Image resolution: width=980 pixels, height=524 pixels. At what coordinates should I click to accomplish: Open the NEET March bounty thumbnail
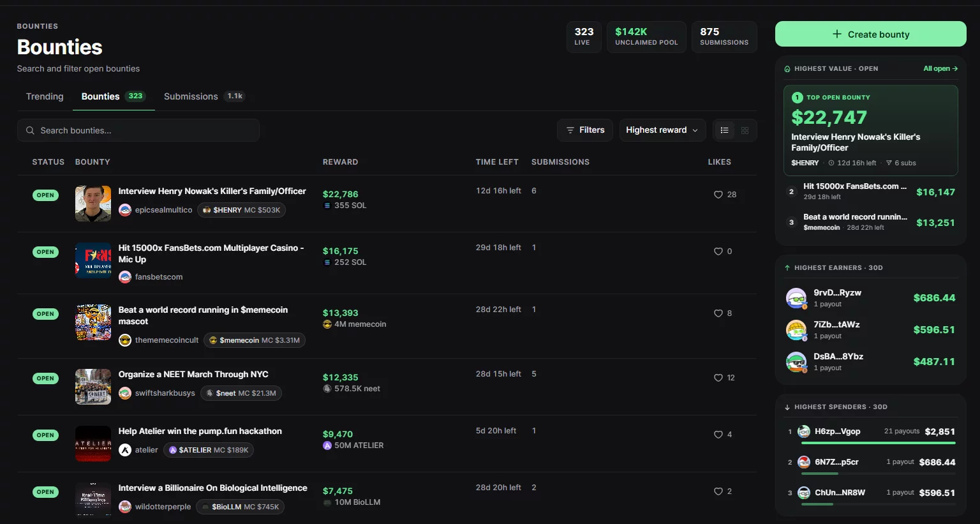(x=93, y=387)
